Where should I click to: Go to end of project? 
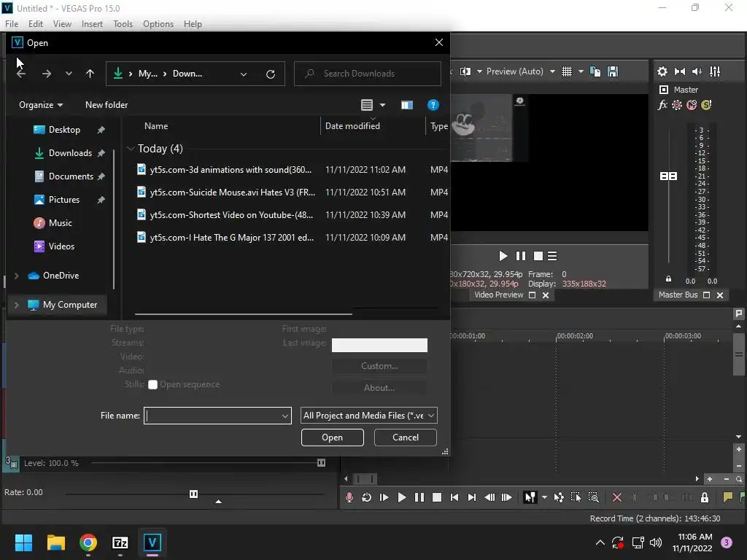472,497
